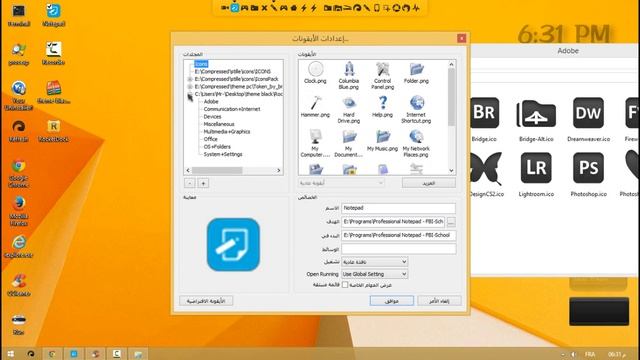Viewport: 640px width, 360px height.
Task: Open the run mode dropdown above Open Running
Action: pyautogui.click(x=374, y=262)
